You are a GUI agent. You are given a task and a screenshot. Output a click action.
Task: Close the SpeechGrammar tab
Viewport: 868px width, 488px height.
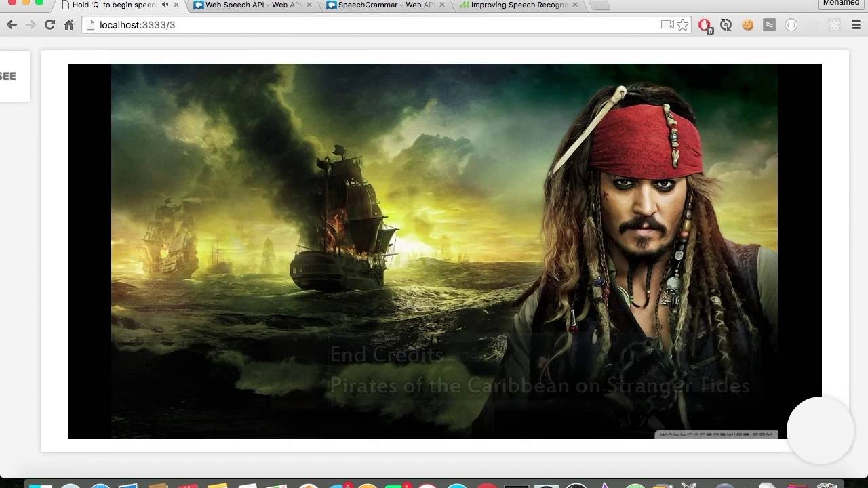(442, 5)
